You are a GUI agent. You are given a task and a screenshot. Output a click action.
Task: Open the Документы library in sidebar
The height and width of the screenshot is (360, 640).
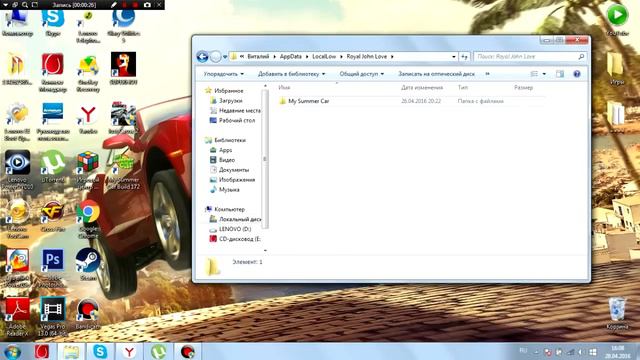(x=234, y=170)
